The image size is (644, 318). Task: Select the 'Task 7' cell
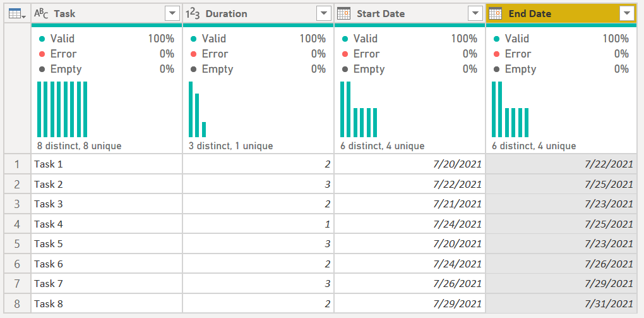[107, 283]
